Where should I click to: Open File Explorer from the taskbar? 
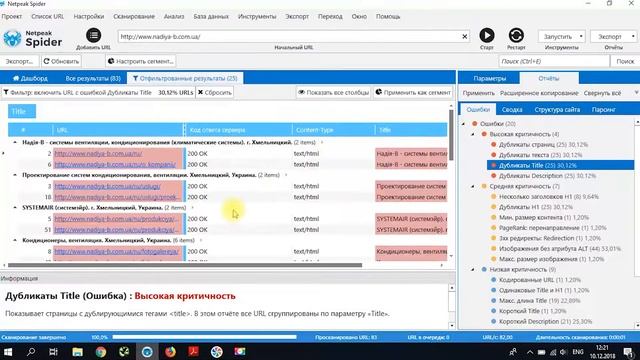77,351
